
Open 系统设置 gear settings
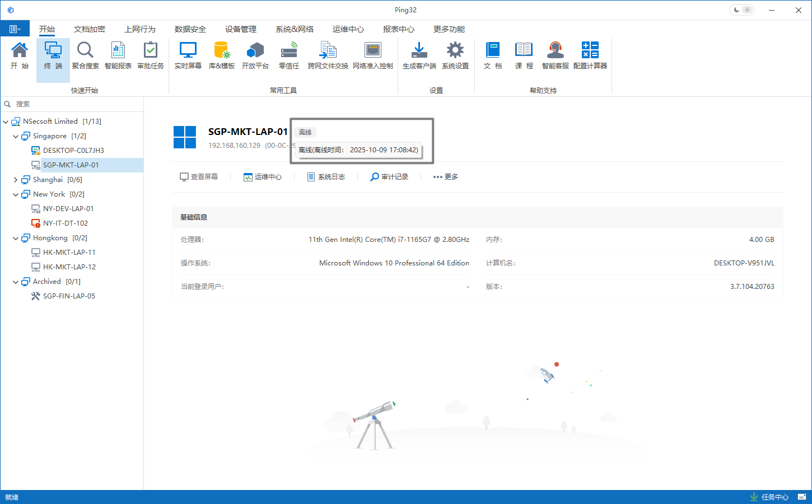pyautogui.click(x=455, y=55)
